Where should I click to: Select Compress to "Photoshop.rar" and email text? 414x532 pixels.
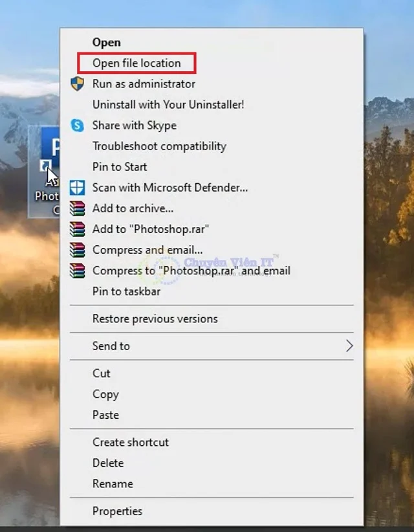[191, 271]
